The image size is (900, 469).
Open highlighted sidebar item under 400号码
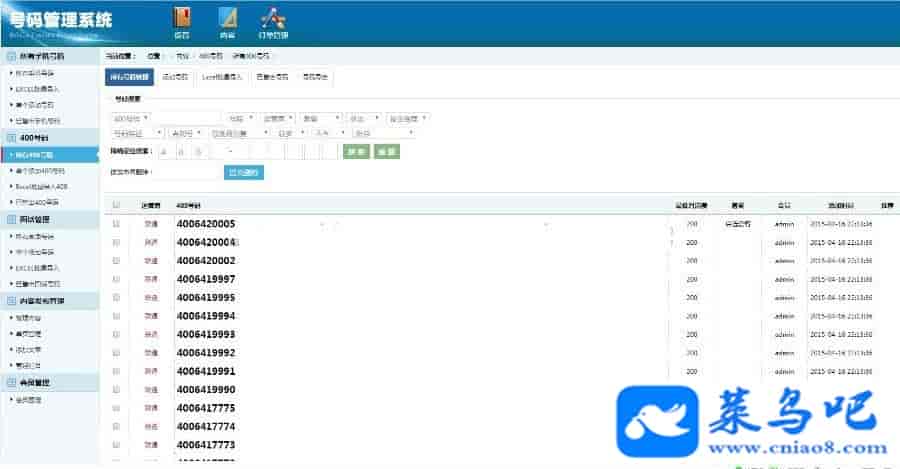[50, 155]
